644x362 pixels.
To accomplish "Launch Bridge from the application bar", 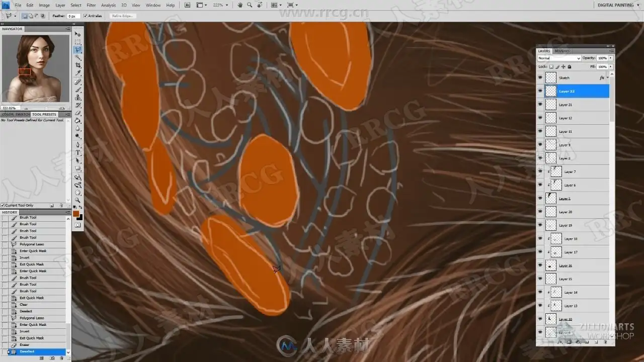I will point(188,5).
